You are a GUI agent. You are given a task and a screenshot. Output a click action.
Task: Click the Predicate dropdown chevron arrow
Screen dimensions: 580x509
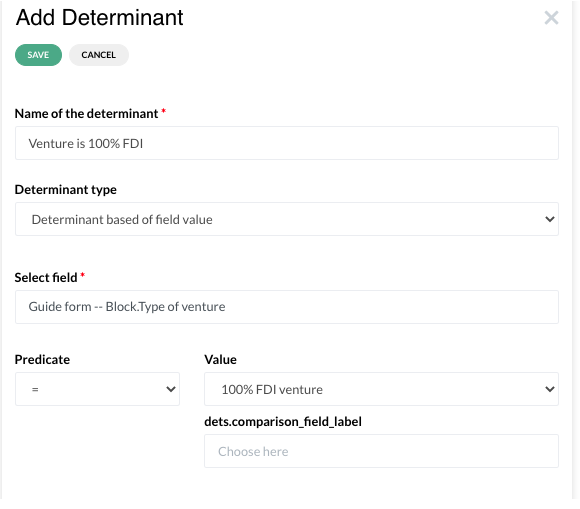point(171,389)
